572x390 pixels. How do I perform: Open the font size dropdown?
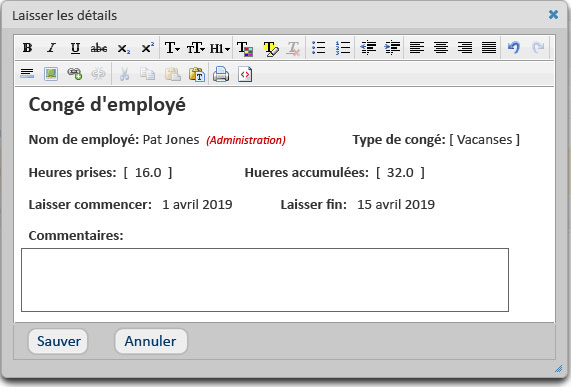tap(196, 48)
